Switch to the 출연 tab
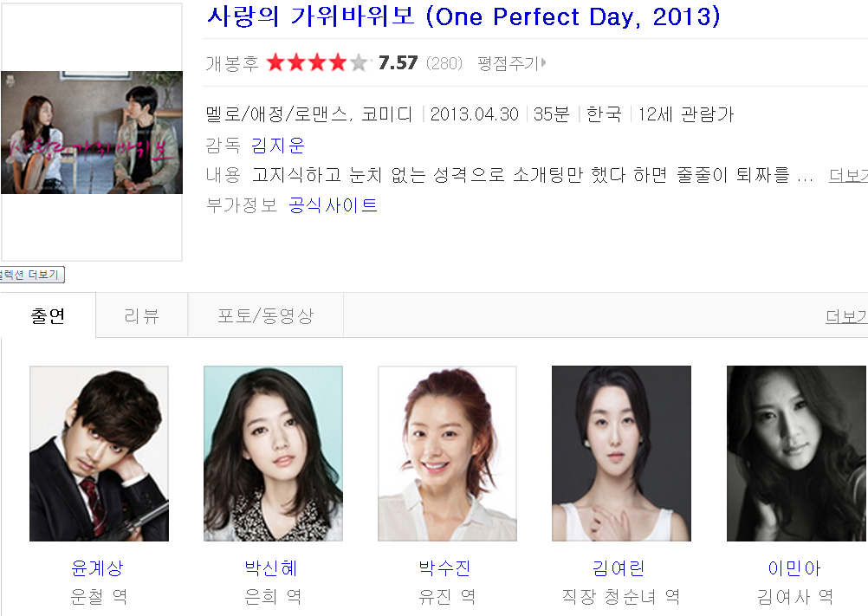The height and width of the screenshot is (616, 868). [x=49, y=315]
